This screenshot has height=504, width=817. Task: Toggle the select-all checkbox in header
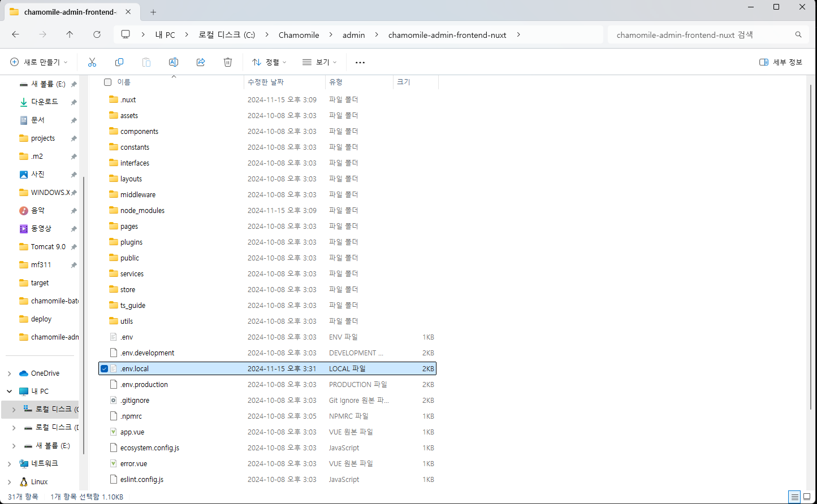pos(107,82)
